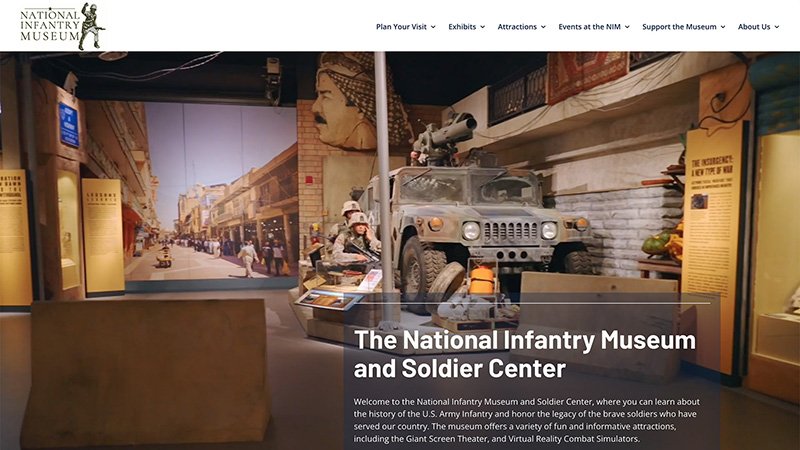Expand the chevron beside Events at the NIM
800x450 pixels.
point(627,27)
